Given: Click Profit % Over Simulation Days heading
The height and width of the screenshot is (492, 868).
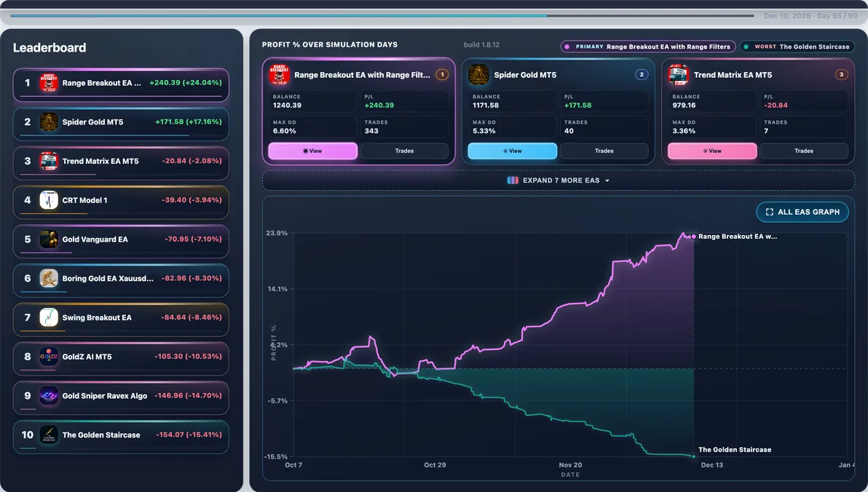Looking at the screenshot, I should 330,45.
